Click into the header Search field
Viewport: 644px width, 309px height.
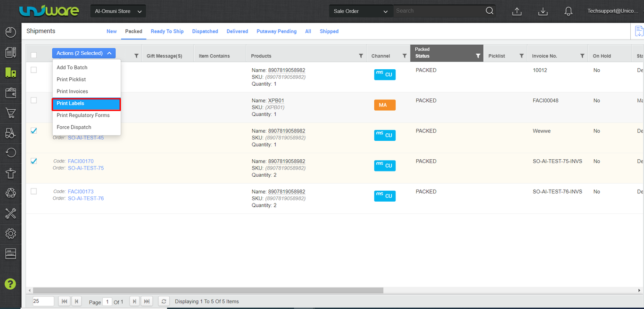pyautogui.click(x=438, y=11)
